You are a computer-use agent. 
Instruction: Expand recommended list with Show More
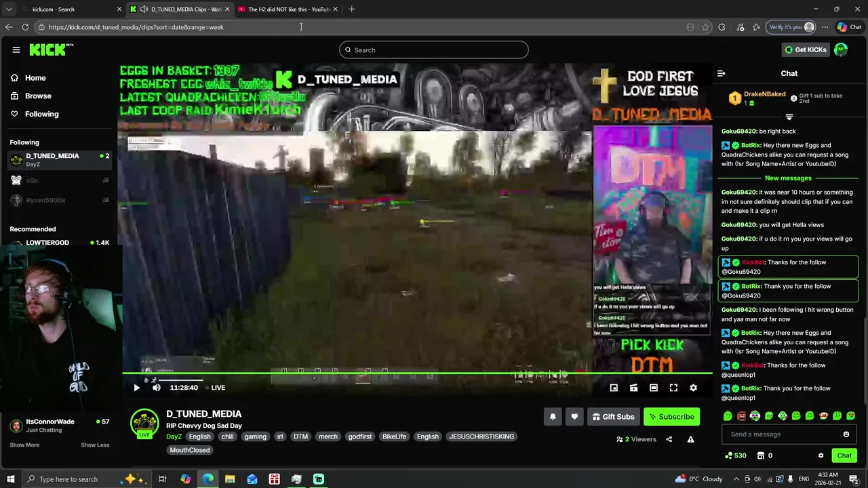pos(24,445)
